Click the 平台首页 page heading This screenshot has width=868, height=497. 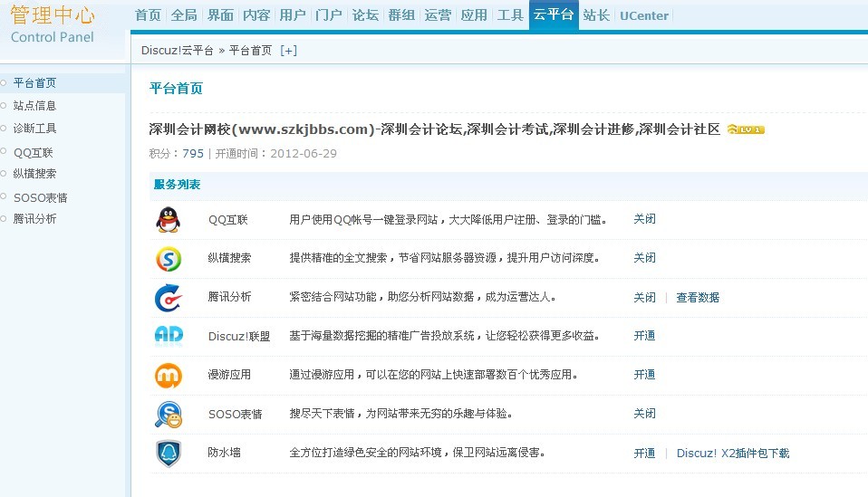click(176, 89)
